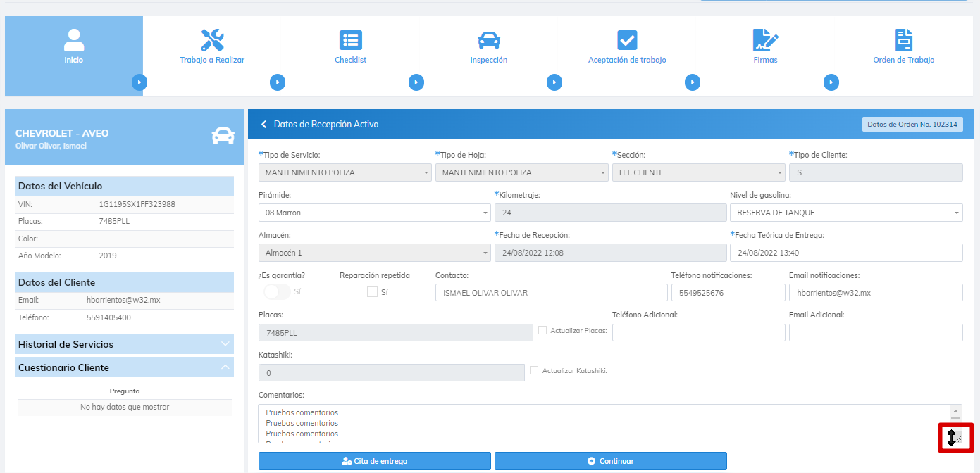980x473 pixels.
Task: Click the back chevron beside Datos de Recepción Activa
Action: (264, 124)
